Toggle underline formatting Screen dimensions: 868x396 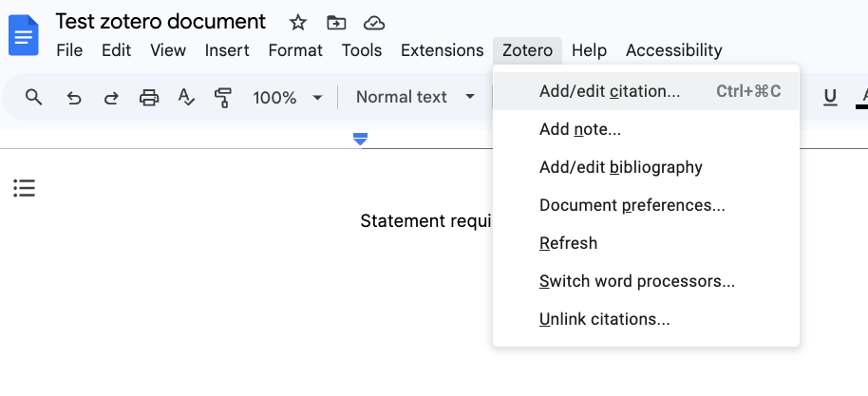(830, 98)
